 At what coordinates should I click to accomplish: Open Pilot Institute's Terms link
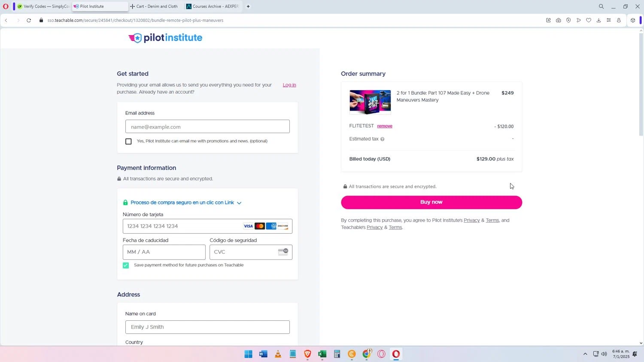[492, 220]
